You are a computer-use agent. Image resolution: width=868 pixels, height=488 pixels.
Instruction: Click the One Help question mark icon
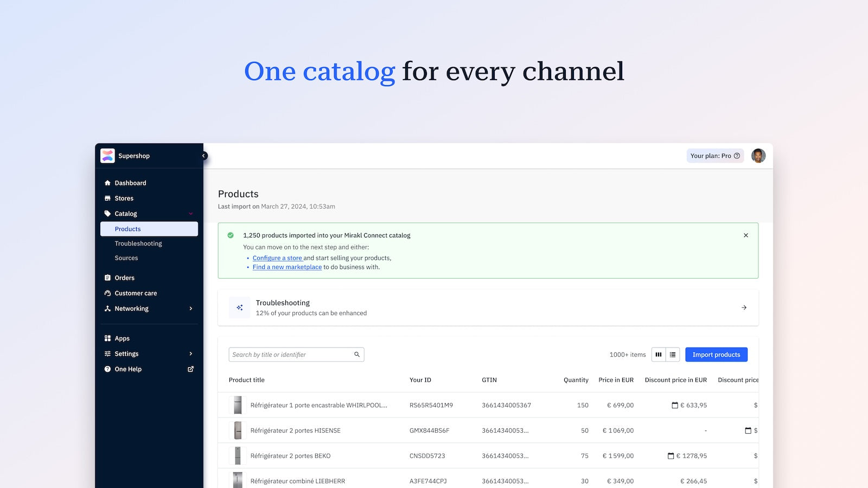tap(107, 369)
